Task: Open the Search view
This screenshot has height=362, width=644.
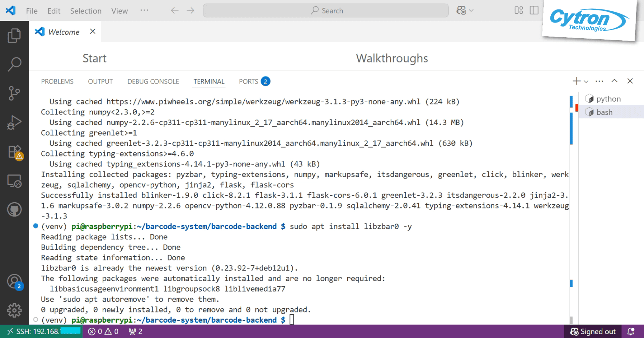Action: pyautogui.click(x=14, y=64)
